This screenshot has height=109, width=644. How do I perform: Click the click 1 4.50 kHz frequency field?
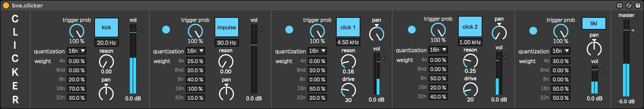[348, 42]
